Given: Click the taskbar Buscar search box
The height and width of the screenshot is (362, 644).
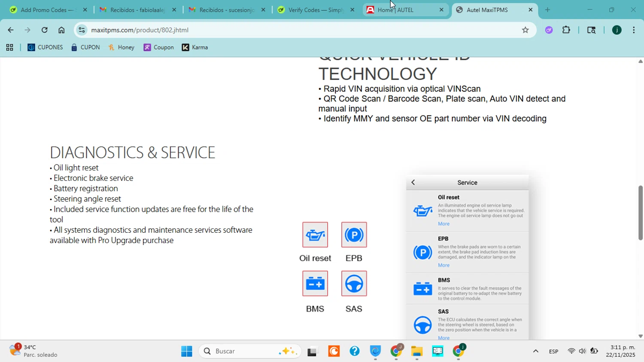Looking at the screenshot, I should click(250, 351).
